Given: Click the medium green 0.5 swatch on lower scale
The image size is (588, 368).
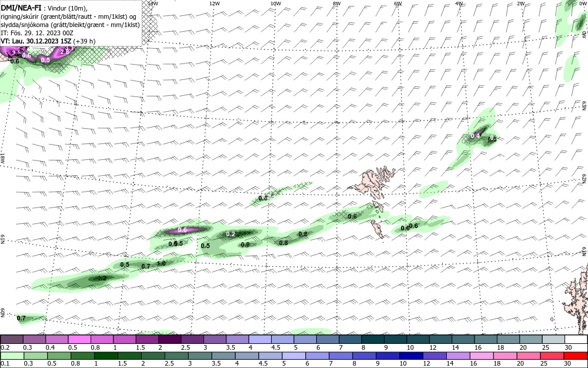Looking at the screenshot, I should pos(59,356).
